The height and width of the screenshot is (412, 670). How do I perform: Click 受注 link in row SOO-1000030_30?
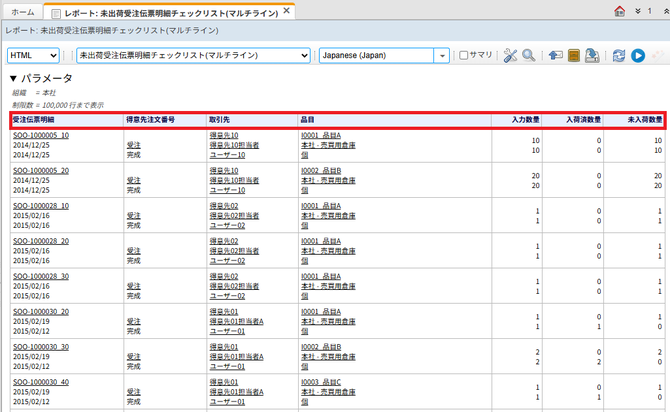point(134,357)
